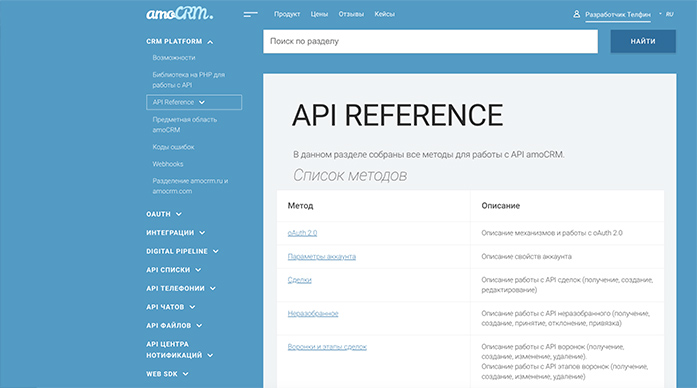Open the Параметры аккаунта method link
Viewport: 697px width, 388px height.
tap(322, 256)
